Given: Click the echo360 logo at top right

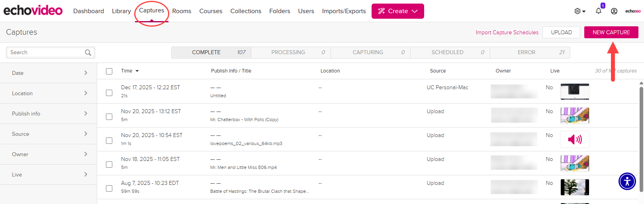Looking at the screenshot, I should click(x=633, y=11).
